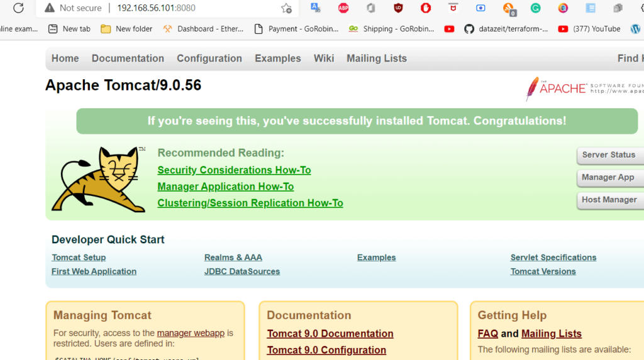Viewport: 644px width, 360px height.
Task: Open the Shipping - GoRobin bookmark
Action: click(x=391, y=29)
